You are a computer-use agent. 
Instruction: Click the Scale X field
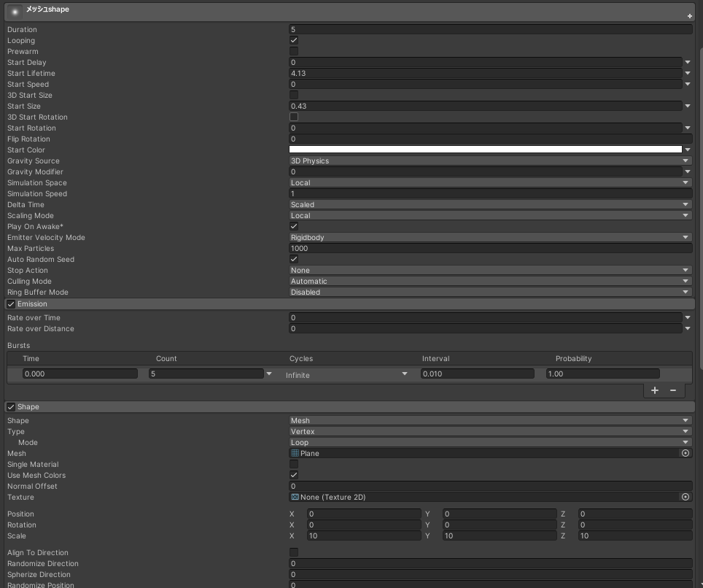point(364,535)
